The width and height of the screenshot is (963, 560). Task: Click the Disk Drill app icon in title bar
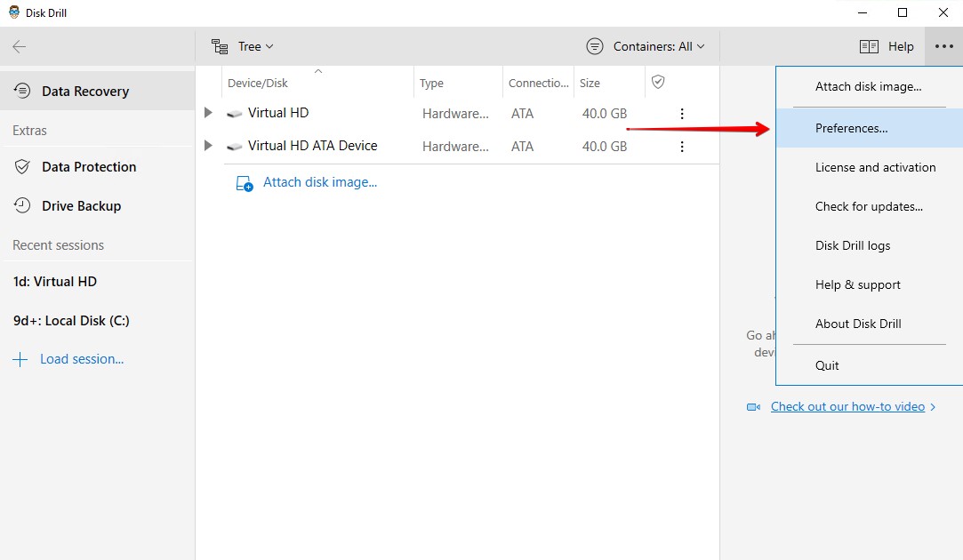point(13,12)
